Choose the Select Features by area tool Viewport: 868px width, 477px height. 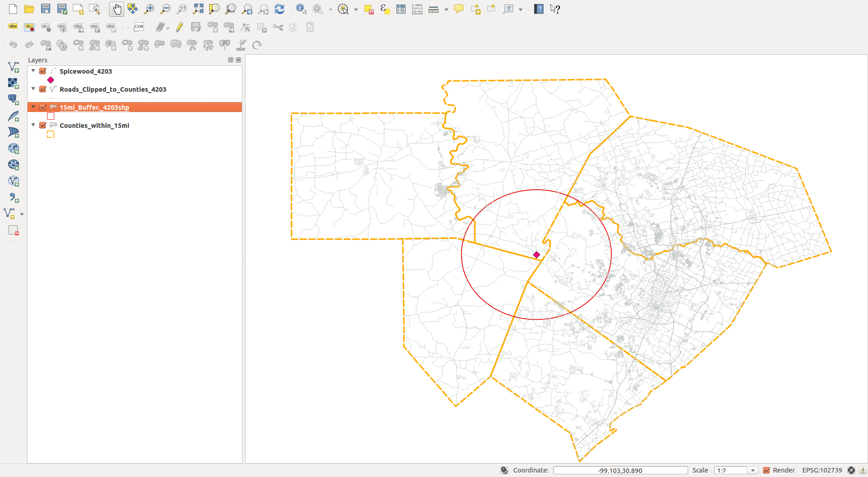(x=343, y=9)
